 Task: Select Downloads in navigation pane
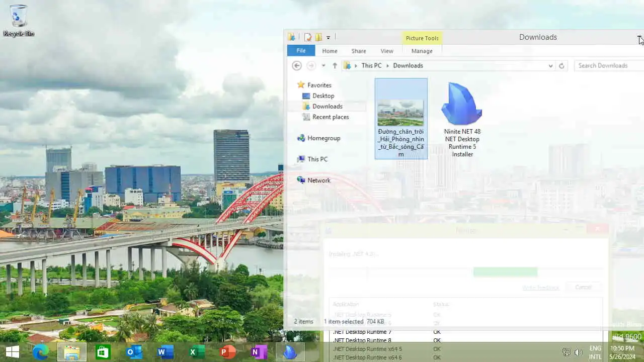pos(328,106)
